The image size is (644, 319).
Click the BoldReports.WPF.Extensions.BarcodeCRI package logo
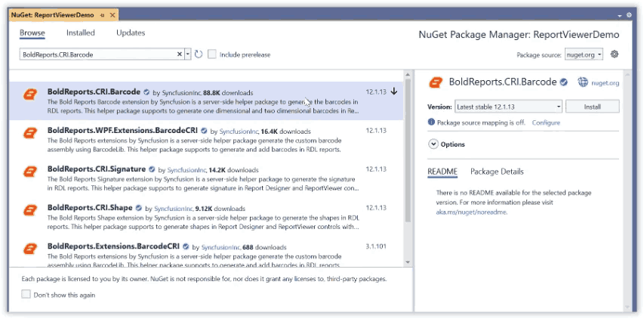point(30,133)
